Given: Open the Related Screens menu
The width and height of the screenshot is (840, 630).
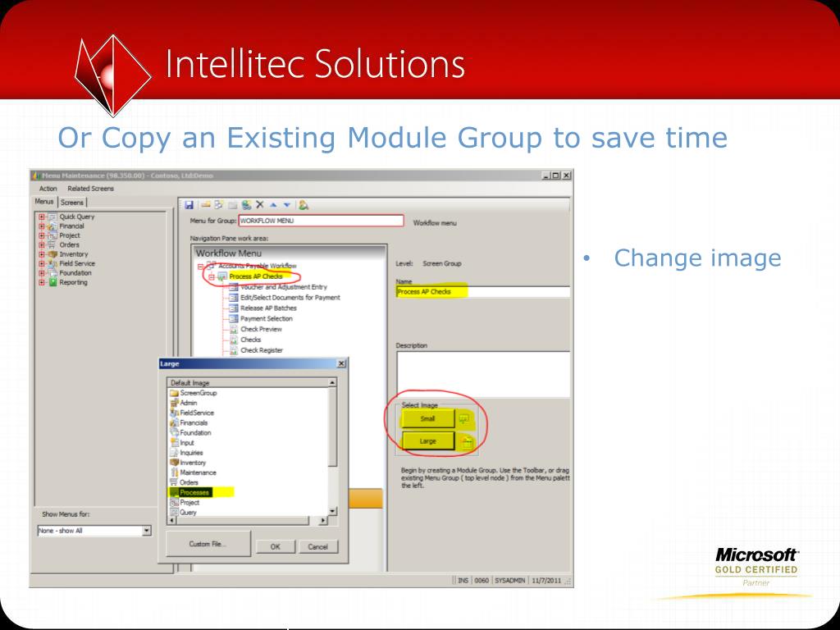Looking at the screenshot, I should coord(90,189).
